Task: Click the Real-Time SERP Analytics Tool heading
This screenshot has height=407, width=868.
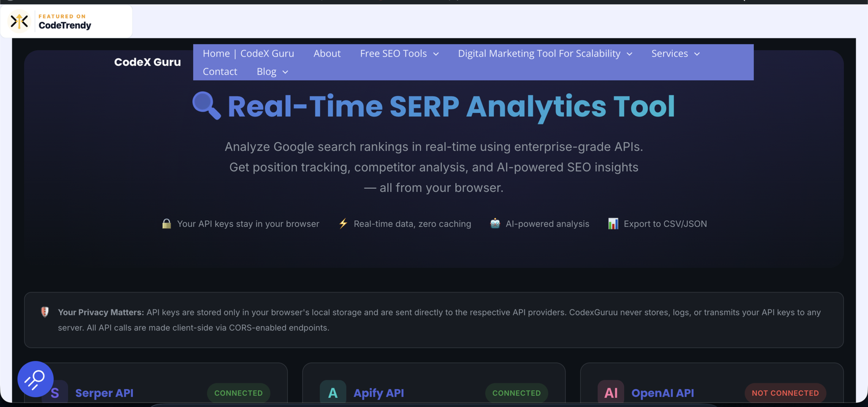Action: coord(451,106)
